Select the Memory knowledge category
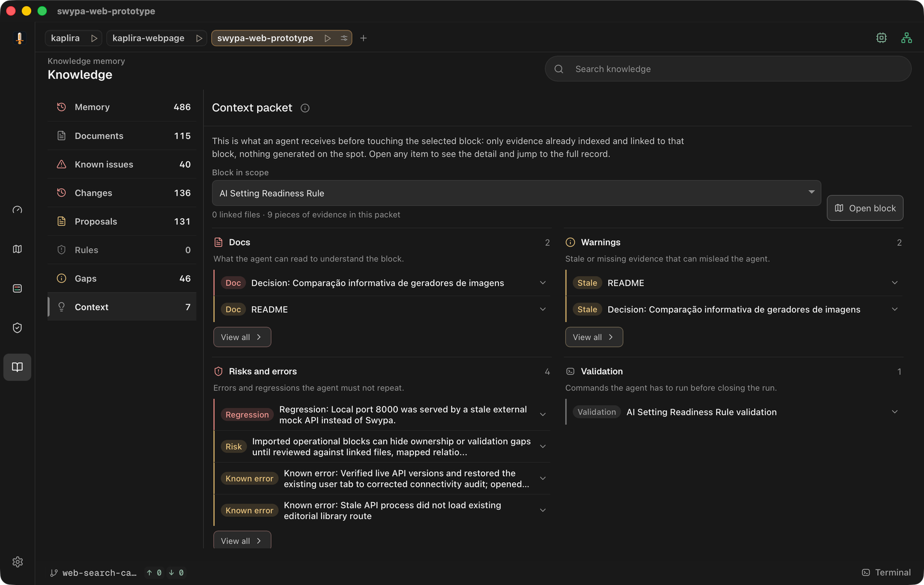924x585 pixels. pyautogui.click(x=122, y=107)
